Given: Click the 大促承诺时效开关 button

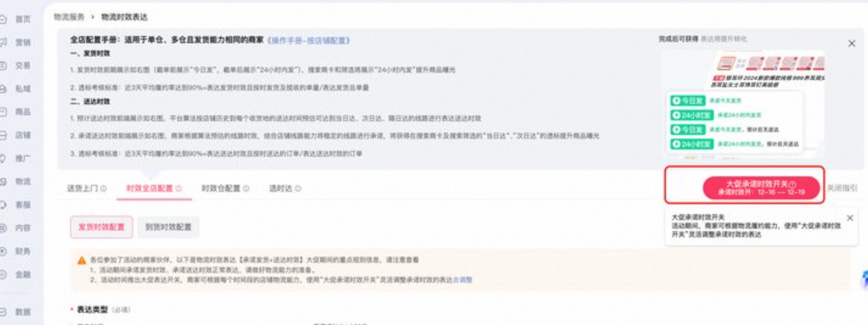Looking at the screenshot, I should [761, 188].
